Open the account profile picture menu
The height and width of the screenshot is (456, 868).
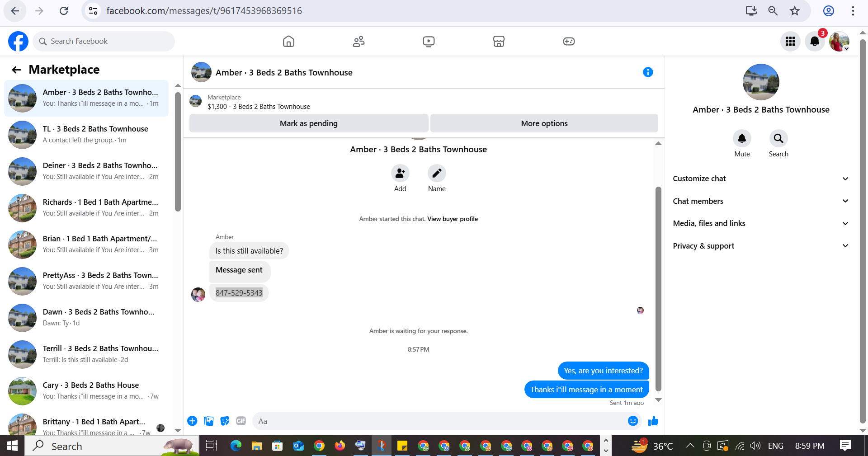(839, 42)
